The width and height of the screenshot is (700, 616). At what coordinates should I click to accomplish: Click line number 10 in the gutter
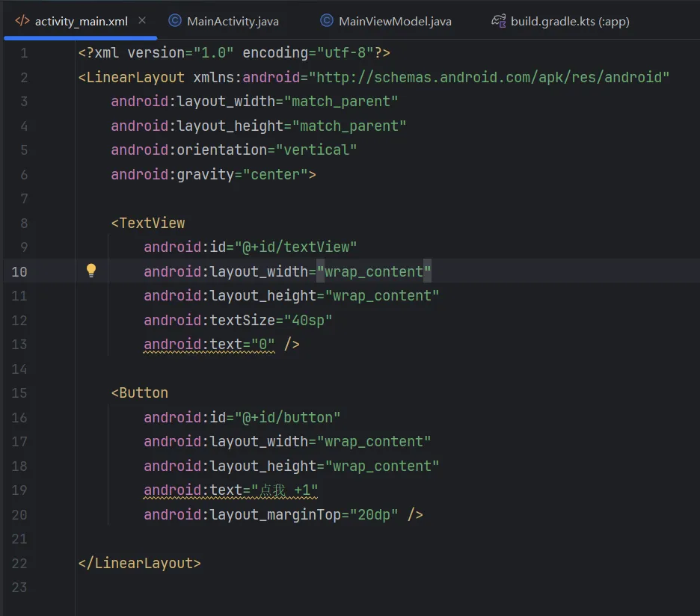coord(19,271)
